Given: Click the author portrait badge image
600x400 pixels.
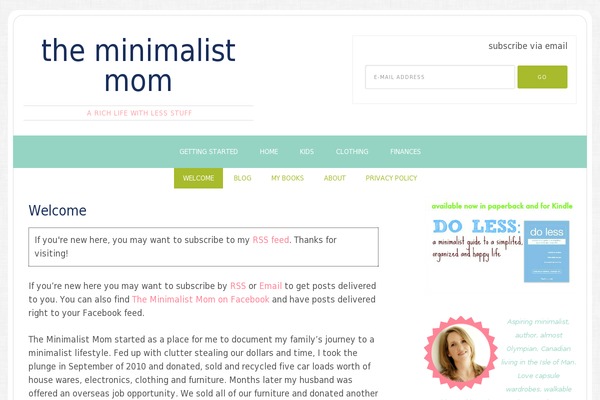Looking at the screenshot, I should click(x=461, y=352).
